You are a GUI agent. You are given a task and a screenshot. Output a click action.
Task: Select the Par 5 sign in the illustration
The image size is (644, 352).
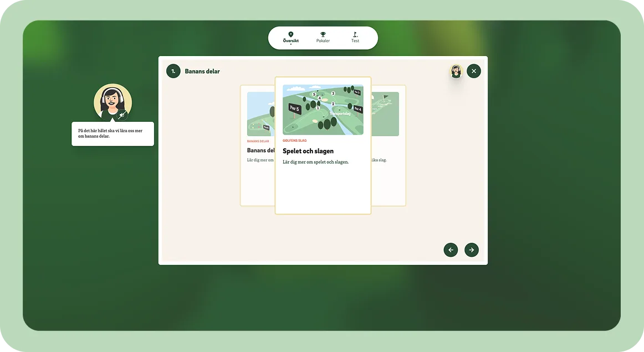pos(294,108)
